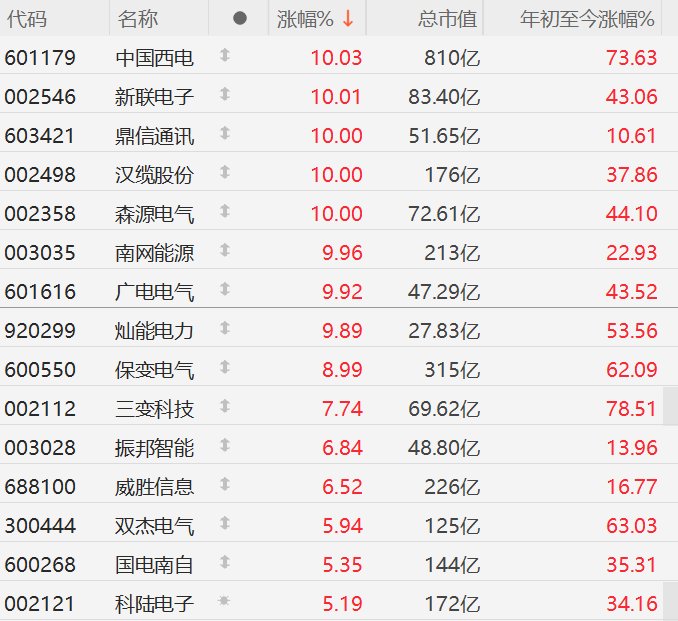Click stock code 920299
This screenshot has width=678, height=621.
pyautogui.click(x=40, y=331)
